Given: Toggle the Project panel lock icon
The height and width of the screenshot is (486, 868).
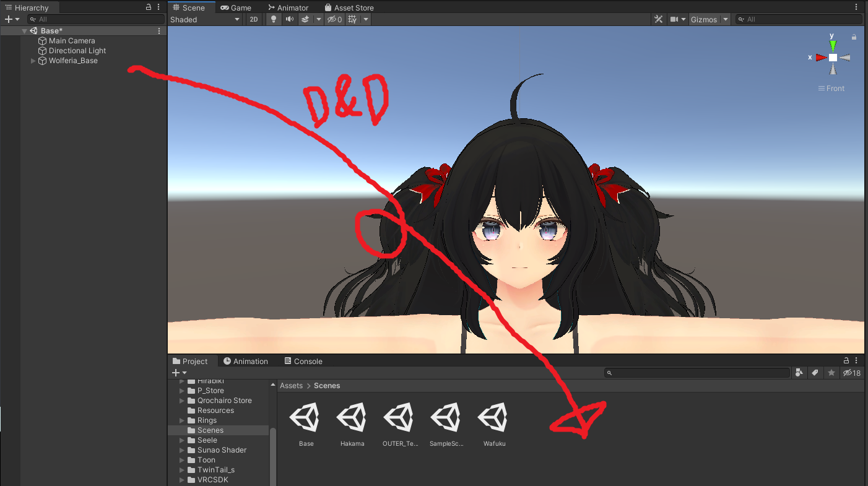Looking at the screenshot, I should [x=846, y=360].
